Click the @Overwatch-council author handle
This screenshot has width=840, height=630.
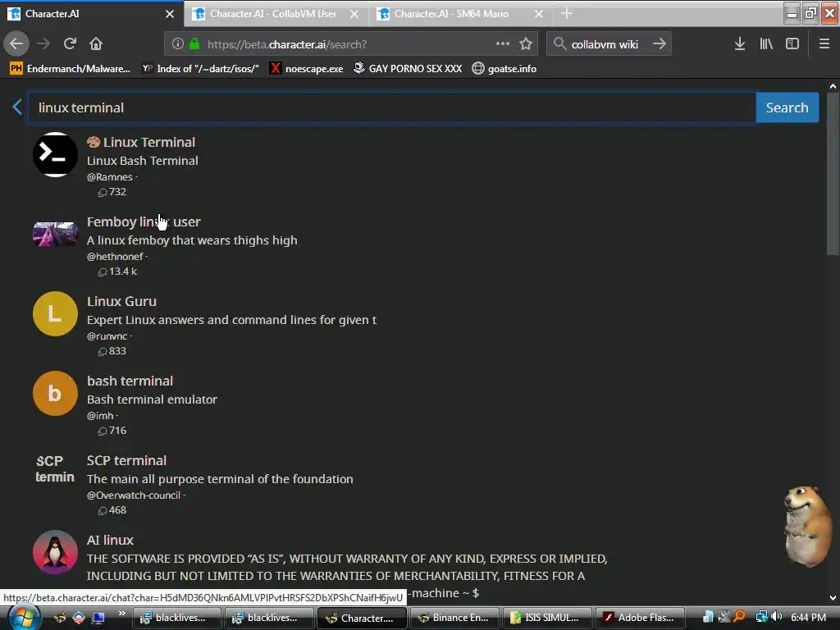click(x=134, y=495)
